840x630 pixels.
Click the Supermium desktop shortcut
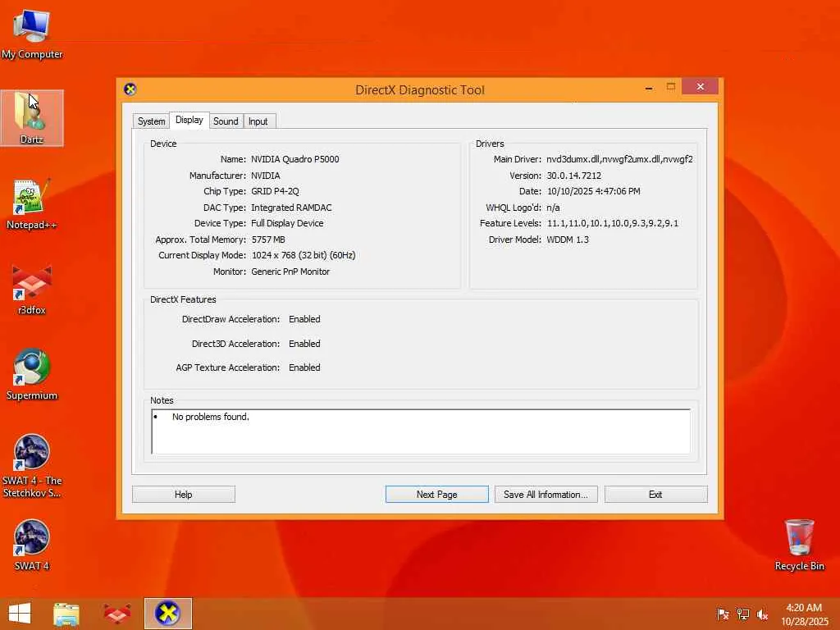[x=32, y=374]
